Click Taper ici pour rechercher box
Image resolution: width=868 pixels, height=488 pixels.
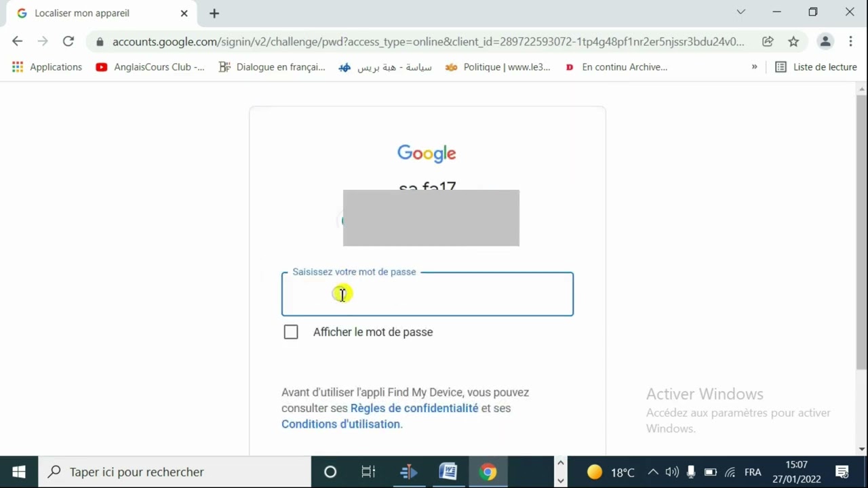(175, 472)
